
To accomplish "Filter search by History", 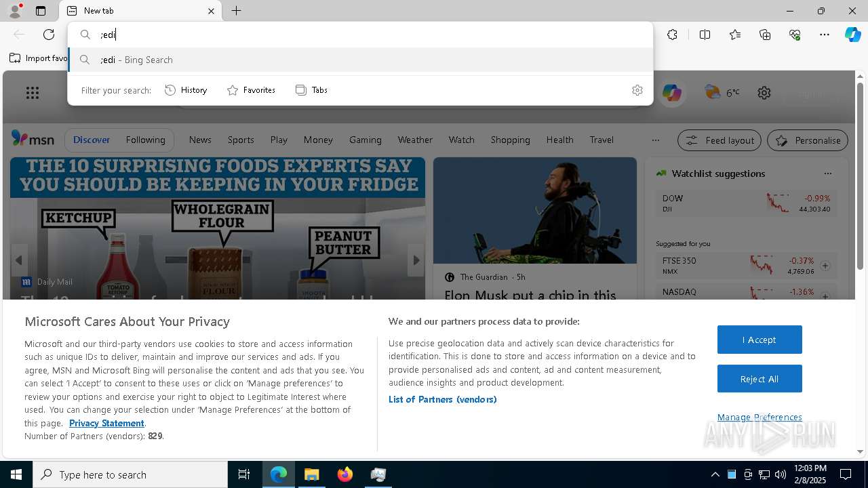I will [186, 90].
